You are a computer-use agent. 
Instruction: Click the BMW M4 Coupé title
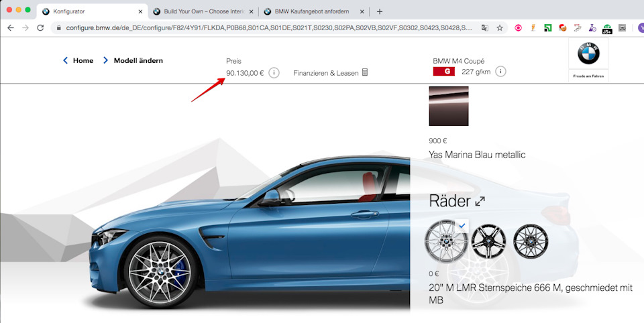(458, 61)
